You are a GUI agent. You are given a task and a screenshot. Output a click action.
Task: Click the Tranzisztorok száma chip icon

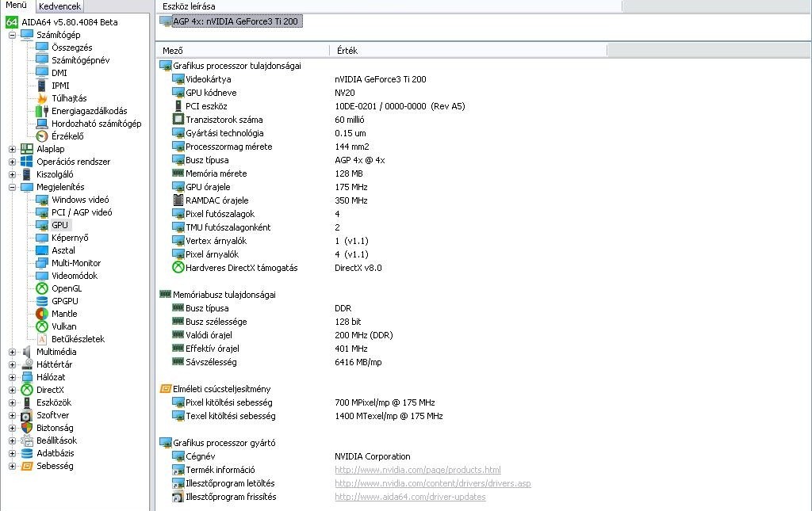point(178,120)
